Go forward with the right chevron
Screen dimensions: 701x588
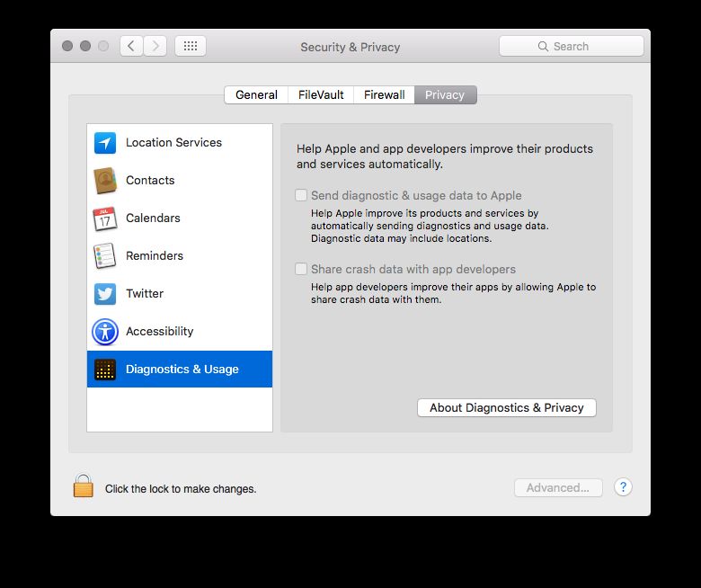click(x=155, y=46)
